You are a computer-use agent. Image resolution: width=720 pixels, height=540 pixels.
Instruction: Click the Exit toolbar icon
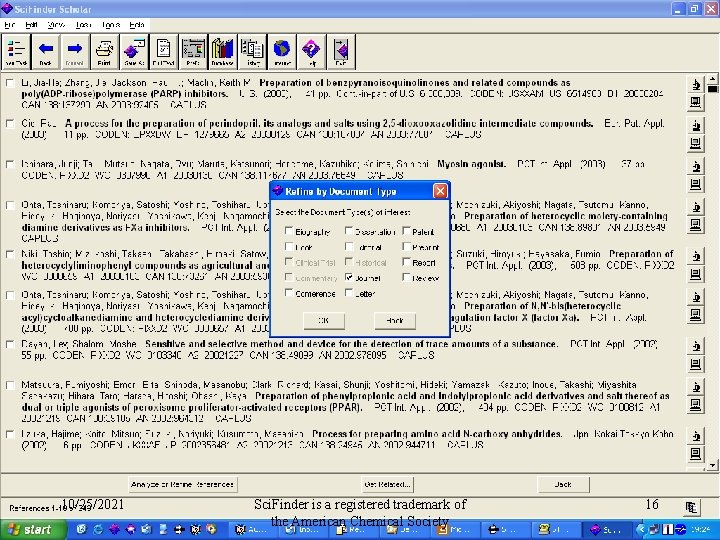(x=341, y=51)
